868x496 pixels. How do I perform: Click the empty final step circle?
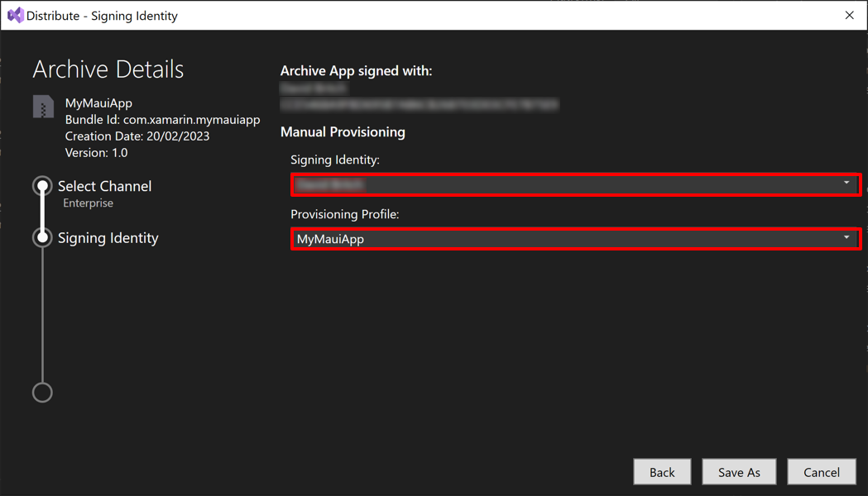point(42,392)
